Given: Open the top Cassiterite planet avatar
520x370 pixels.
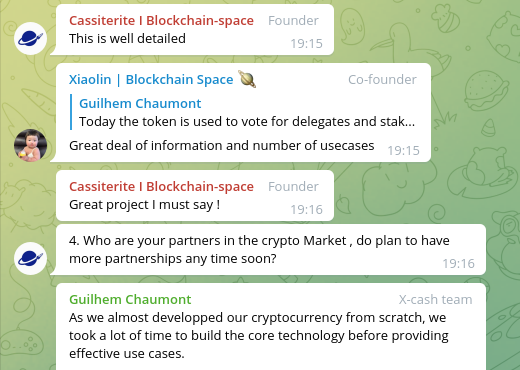Looking at the screenshot, I should (30, 38).
